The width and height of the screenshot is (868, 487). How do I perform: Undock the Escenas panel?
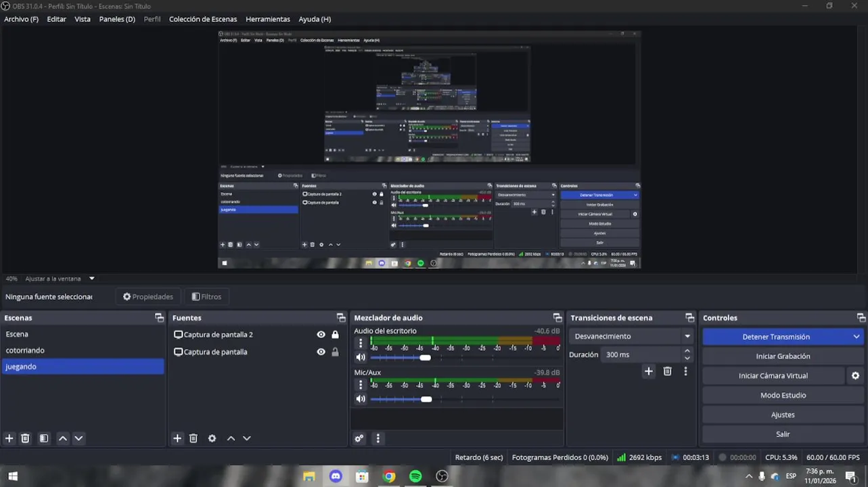tap(159, 317)
